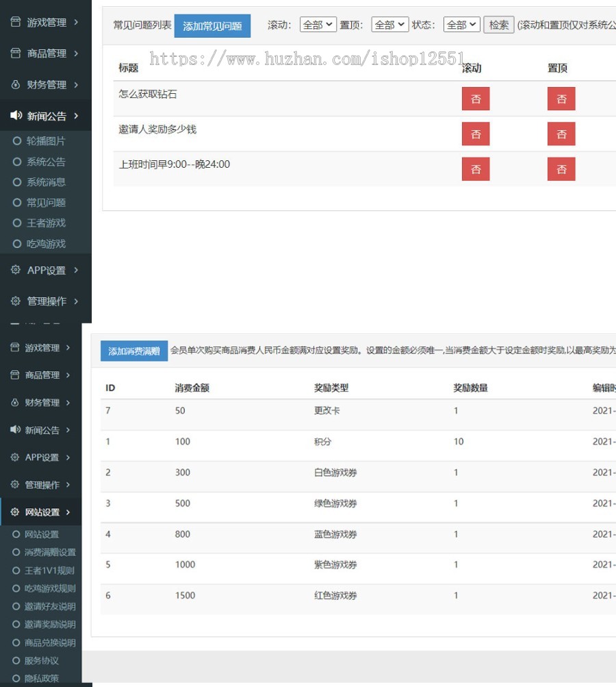Click the 商品管理 icon in the lower sidebar
616x687 pixels.
point(15,375)
